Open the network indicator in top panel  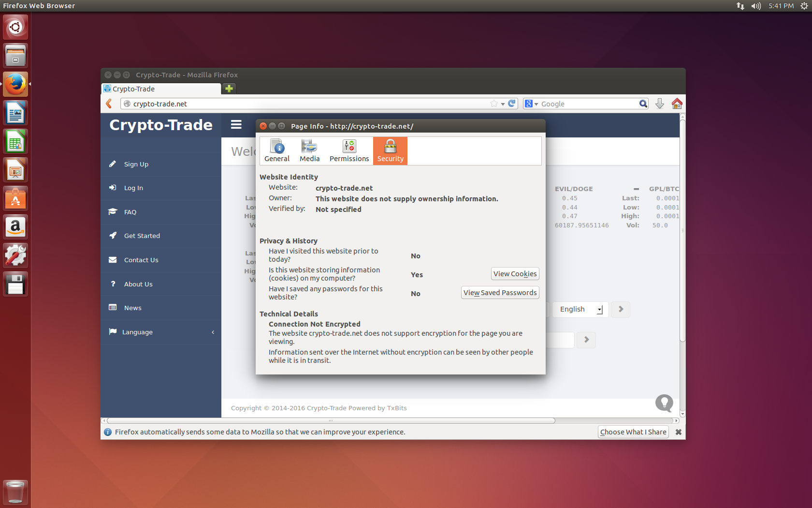click(740, 6)
